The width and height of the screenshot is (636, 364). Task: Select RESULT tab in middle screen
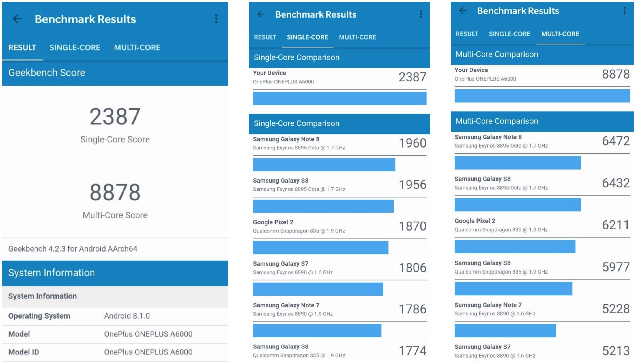coord(265,37)
